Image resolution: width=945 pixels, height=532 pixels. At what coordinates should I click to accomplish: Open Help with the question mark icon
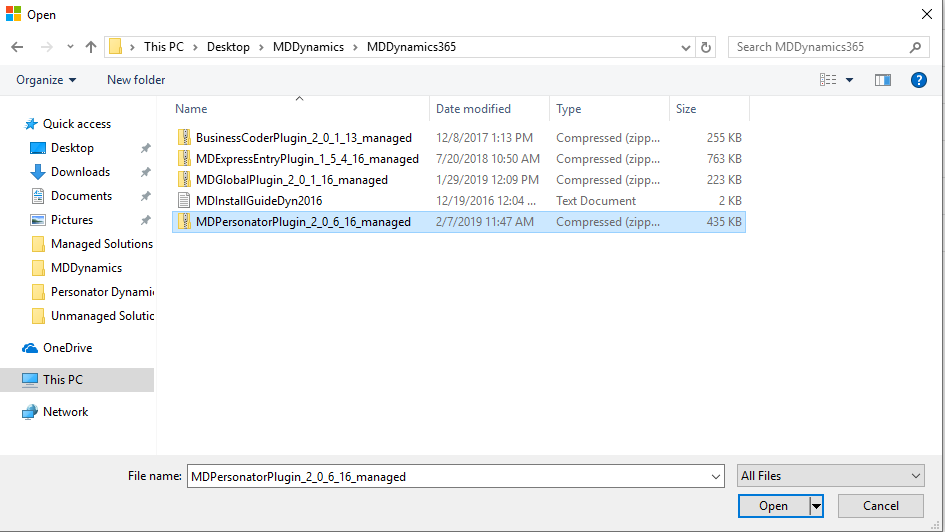pos(918,80)
